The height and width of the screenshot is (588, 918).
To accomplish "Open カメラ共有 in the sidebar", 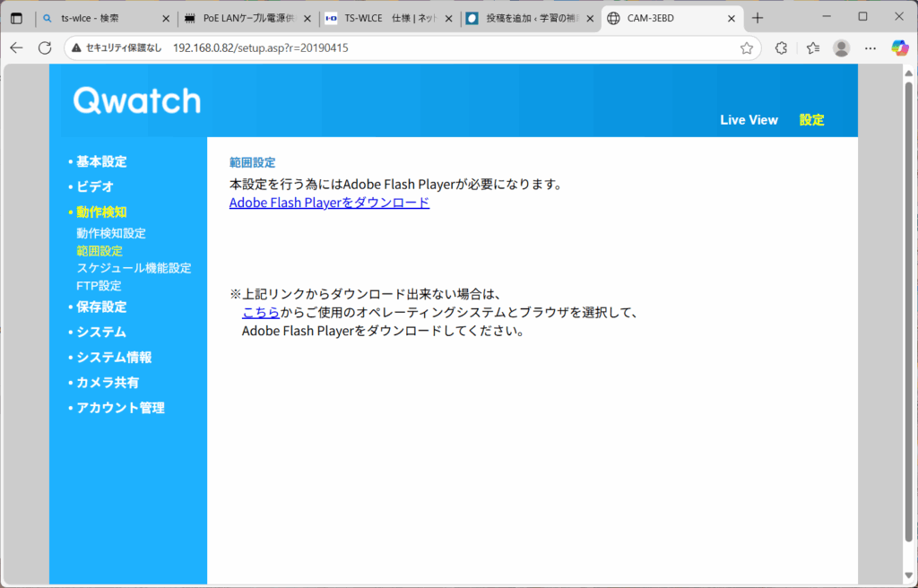I will (x=108, y=383).
